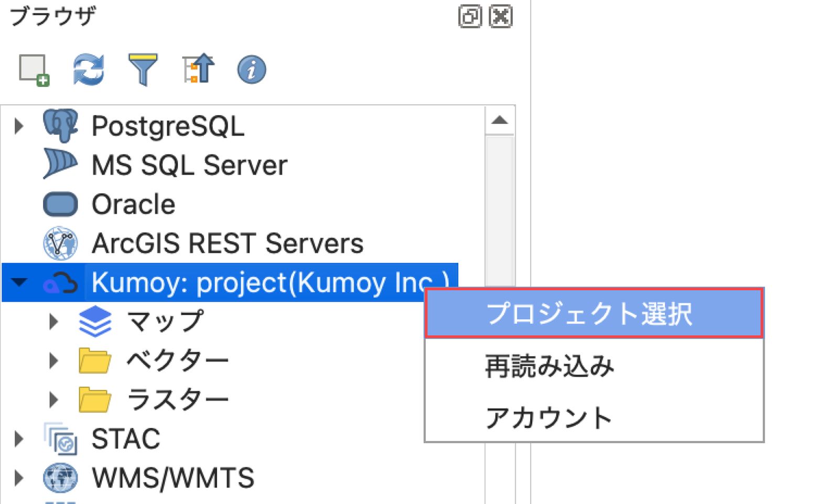839x504 pixels.
Task: Select the PostgreSQL tree label
Action: click(x=168, y=126)
